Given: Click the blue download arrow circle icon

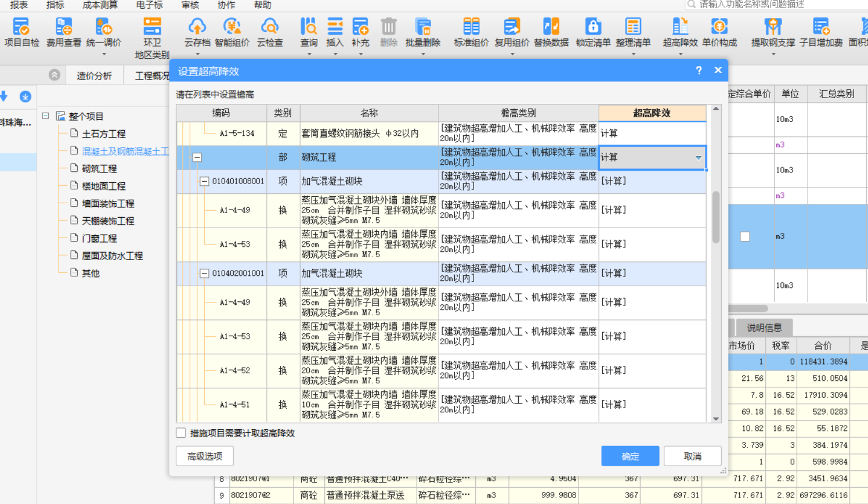Looking at the screenshot, I should point(25,96).
